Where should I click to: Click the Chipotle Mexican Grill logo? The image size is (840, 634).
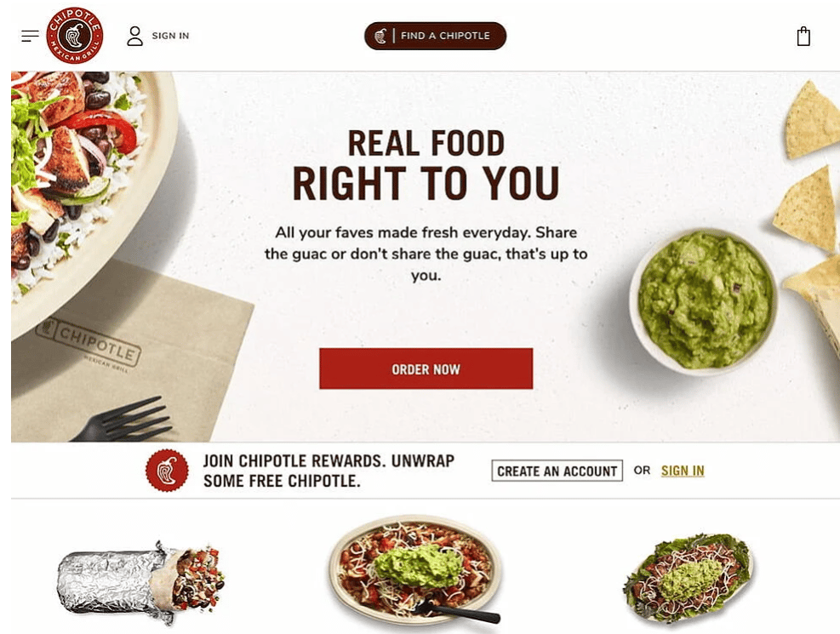click(74, 36)
